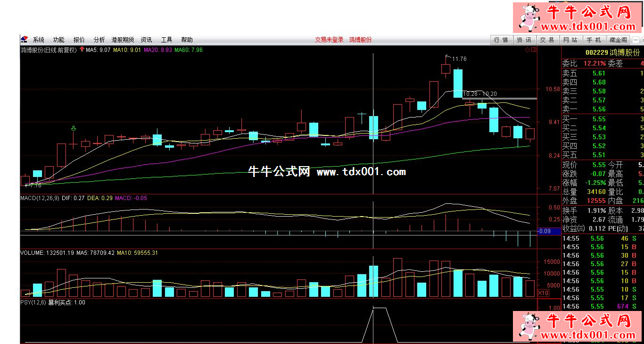
Task: Open the 功能 menu
Action: (x=59, y=40)
